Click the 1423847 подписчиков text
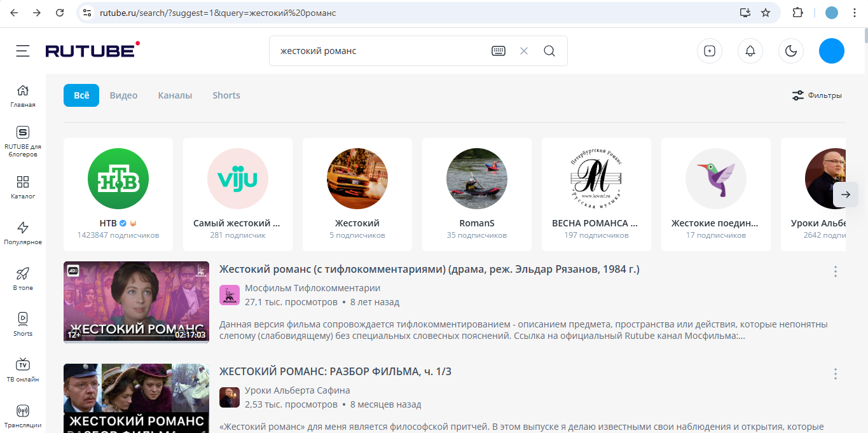 118,235
